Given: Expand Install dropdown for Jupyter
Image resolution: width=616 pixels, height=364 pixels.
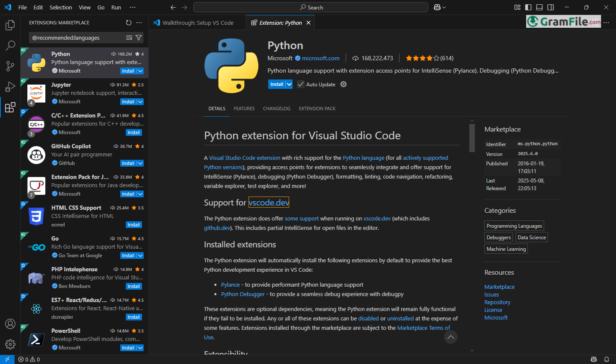Looking at the screenshot, I should point(140,102).
